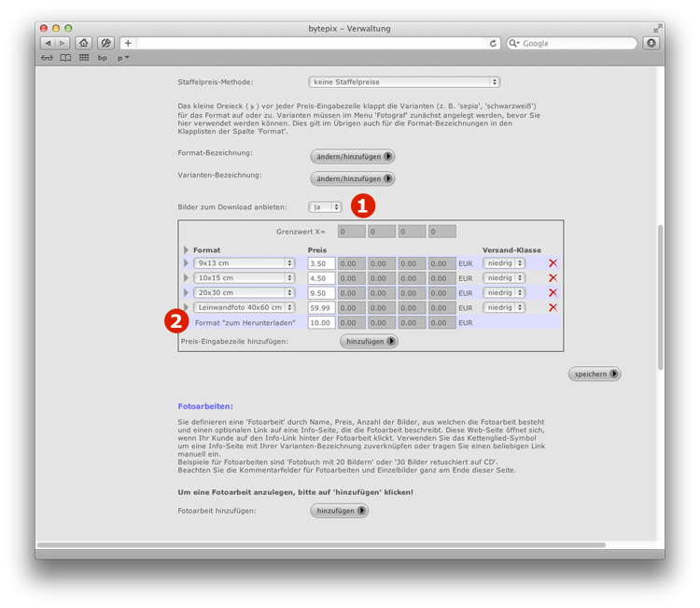Viewport: 700px width, 608px height.
Task: Click the vertical scrollbar thumb
Action: coord(660,297)
